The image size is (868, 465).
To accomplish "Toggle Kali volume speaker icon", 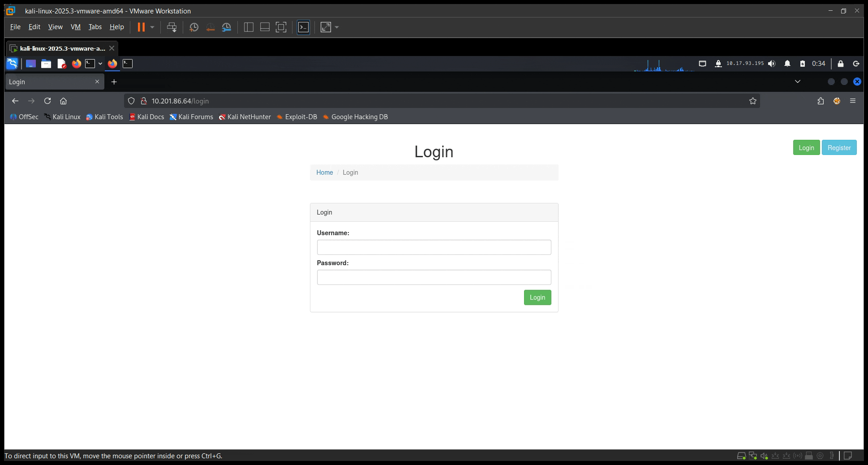I will pyautogui.click(x=772, y=64).
